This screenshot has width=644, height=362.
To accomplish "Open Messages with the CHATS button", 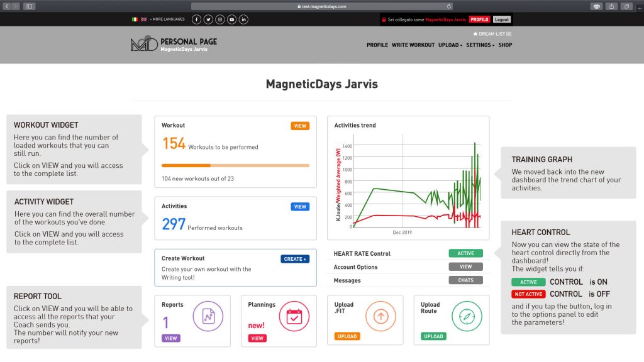I will (466, 280).
